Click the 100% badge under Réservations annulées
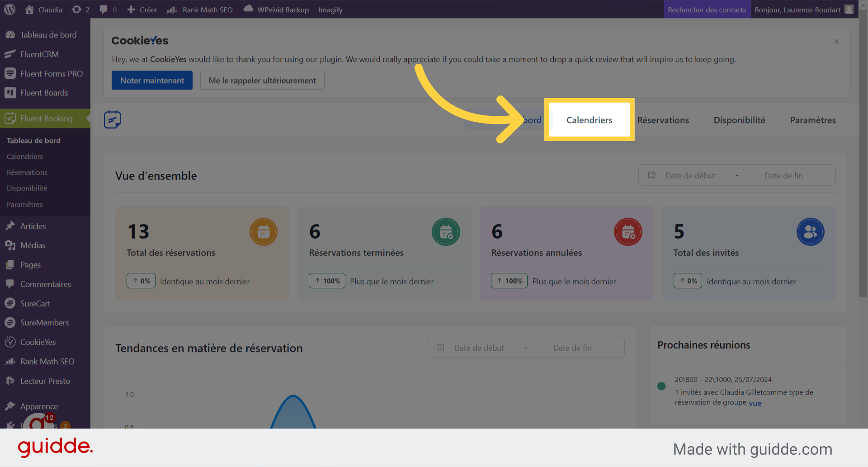This screenshot has height=467, width=868. pos(509,281)
